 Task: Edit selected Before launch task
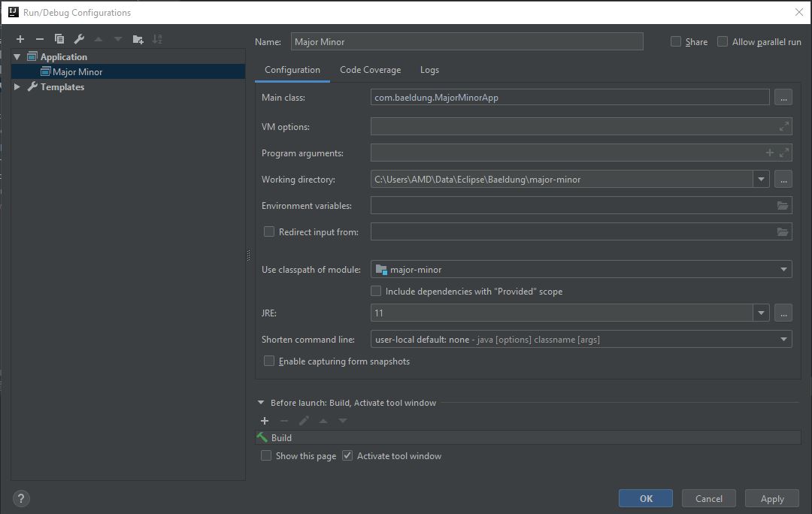[x=304, y=421]
